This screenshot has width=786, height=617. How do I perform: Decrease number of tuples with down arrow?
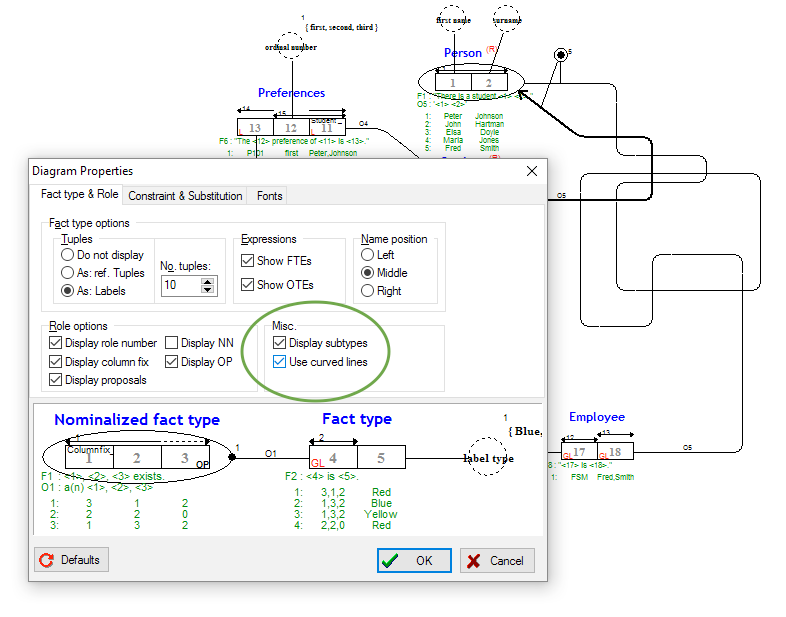tap(207, 291)
